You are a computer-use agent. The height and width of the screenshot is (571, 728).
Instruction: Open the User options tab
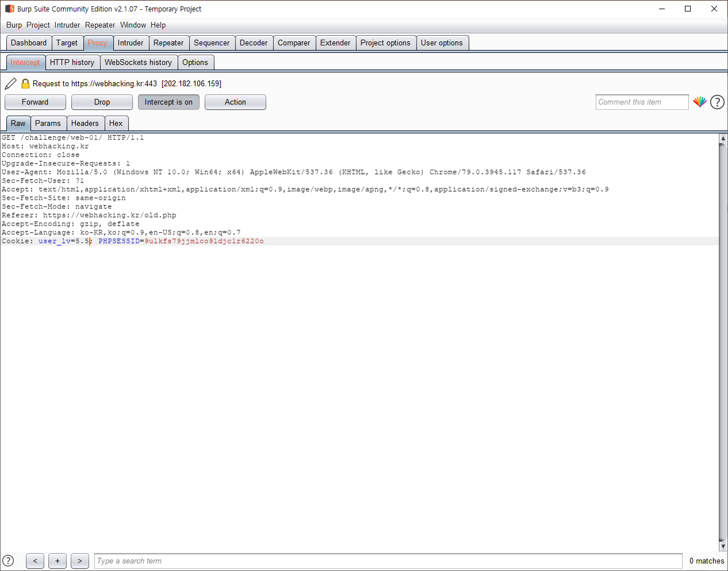tap(441, 43)
